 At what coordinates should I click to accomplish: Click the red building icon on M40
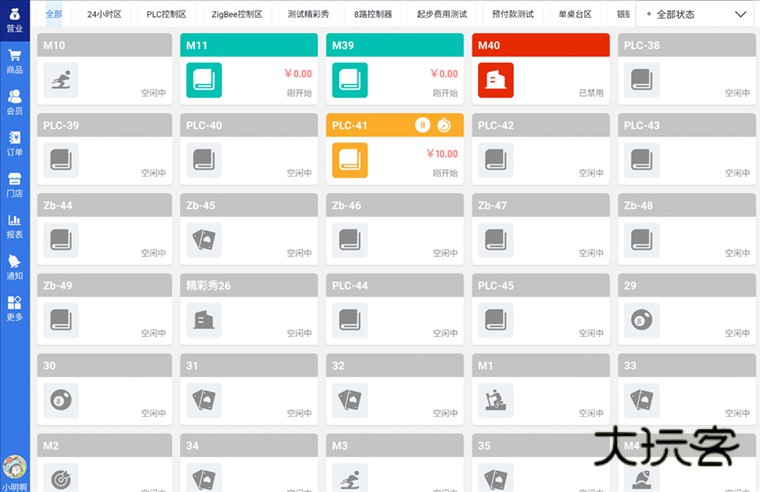(x=496, y=80)
